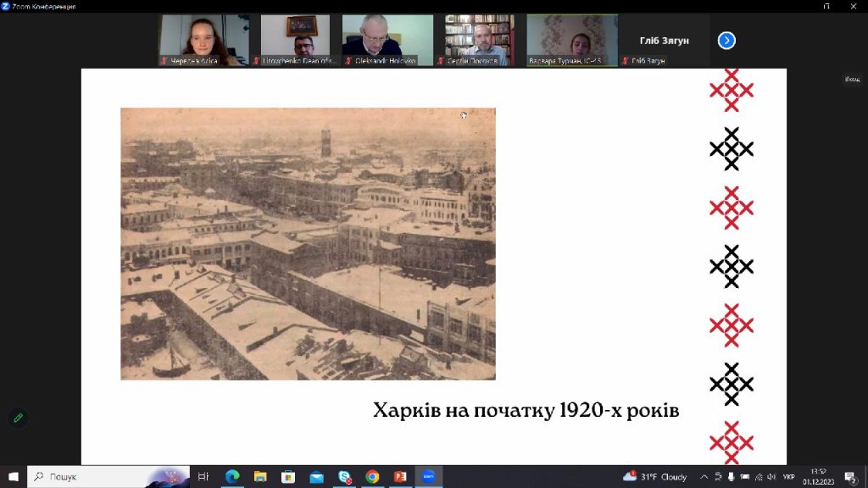Click the Zoom logo in the title bar
The width and height of the screenshot is (868, 488).
tap(6, 6)
